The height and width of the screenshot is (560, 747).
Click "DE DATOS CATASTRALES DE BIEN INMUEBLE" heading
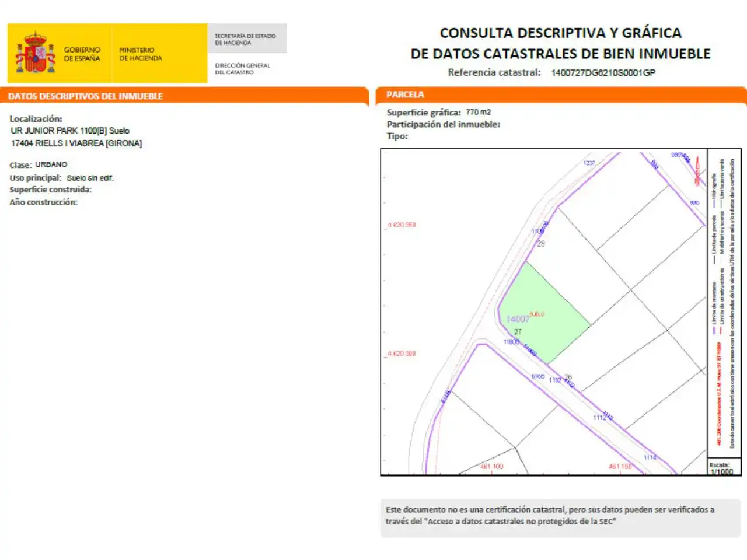[x=560, y=54]
